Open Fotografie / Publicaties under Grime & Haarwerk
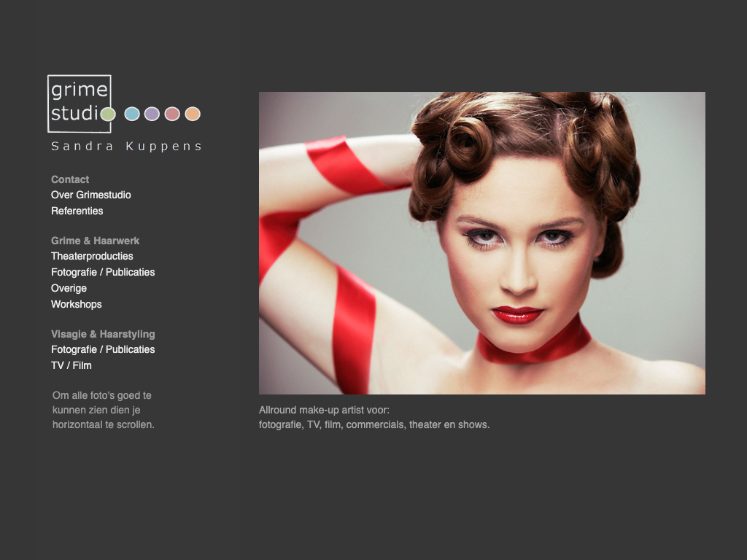Image resolution: width=747 pixels, height=560 pixels. [103, 273]
